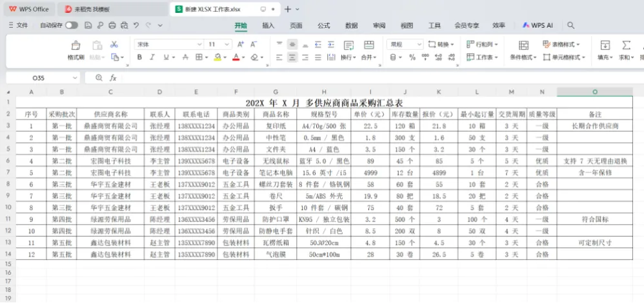Screen dimensions: 644x303
Task: Toggle the 自动保存 auto-save switch
Action: pyautogui.click(x=72, y=25)
